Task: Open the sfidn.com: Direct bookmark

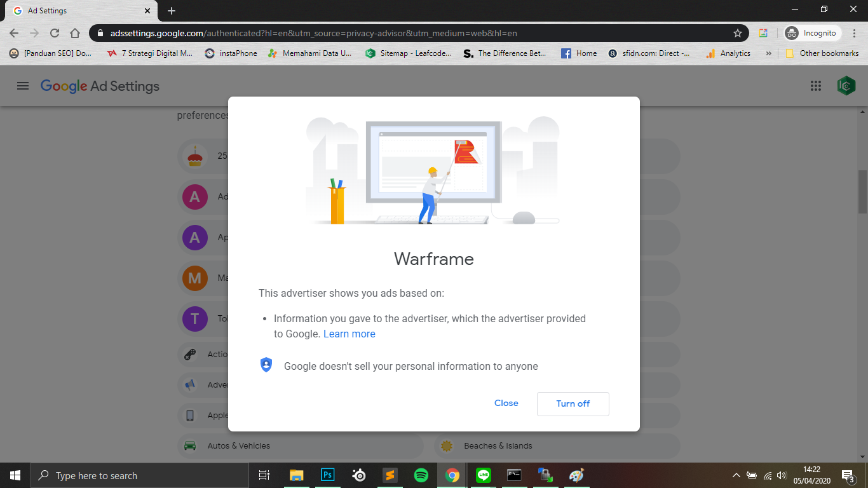Action: tap(649, 53)
